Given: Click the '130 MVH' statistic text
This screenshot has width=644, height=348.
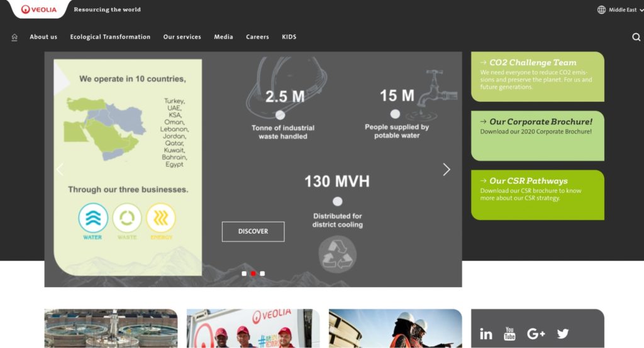Looking at the screenshot, I should (x=337, y=182).
